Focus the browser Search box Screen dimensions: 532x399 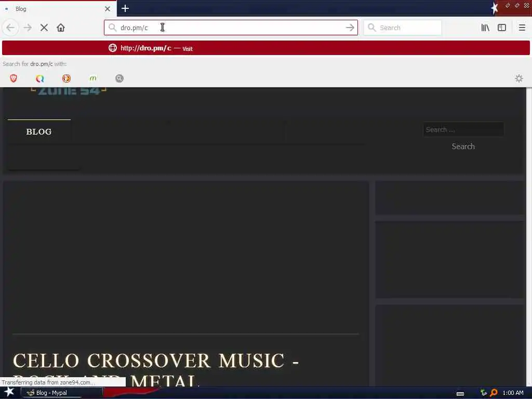(x=403, y=28)
